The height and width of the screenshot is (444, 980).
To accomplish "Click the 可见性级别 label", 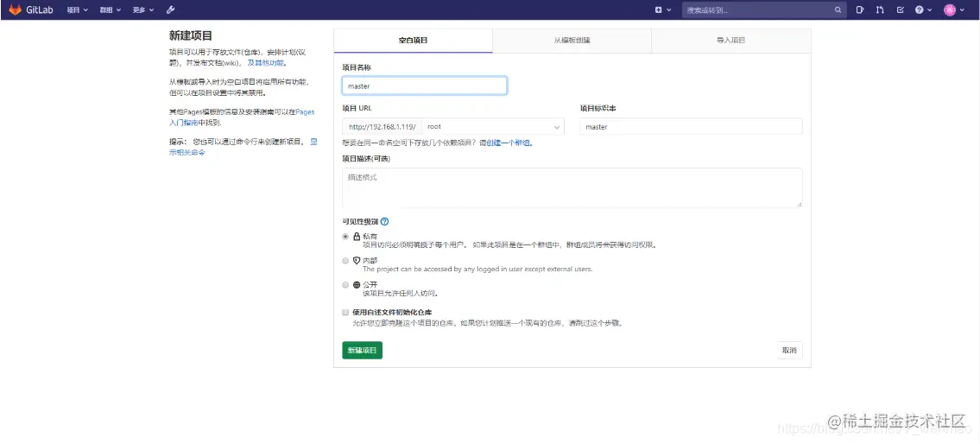I will [360, 221].
